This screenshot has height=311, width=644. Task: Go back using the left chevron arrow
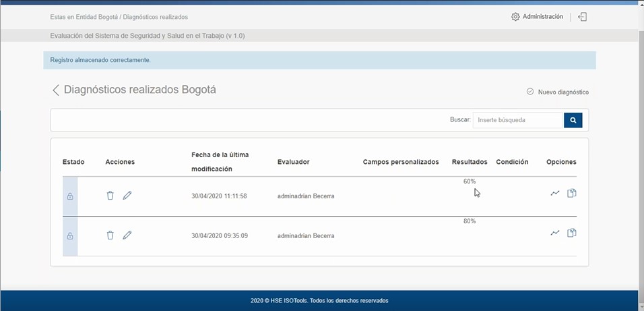pyautogui.click(x=56, y=90)
